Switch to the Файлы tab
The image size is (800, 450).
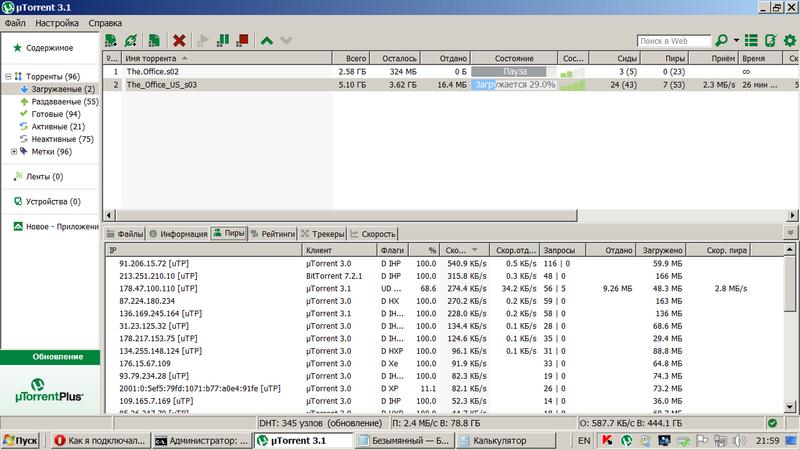click(x=125, y=234)
